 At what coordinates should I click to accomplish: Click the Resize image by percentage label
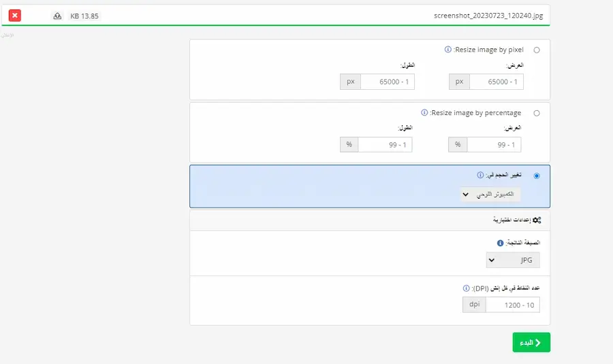tap(476, 113)
